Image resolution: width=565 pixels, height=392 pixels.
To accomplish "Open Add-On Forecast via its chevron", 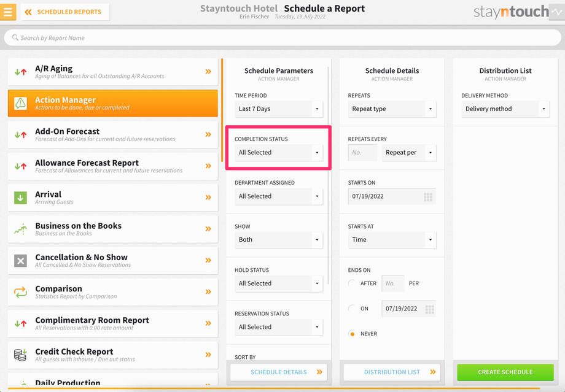I will coord(208,134).
